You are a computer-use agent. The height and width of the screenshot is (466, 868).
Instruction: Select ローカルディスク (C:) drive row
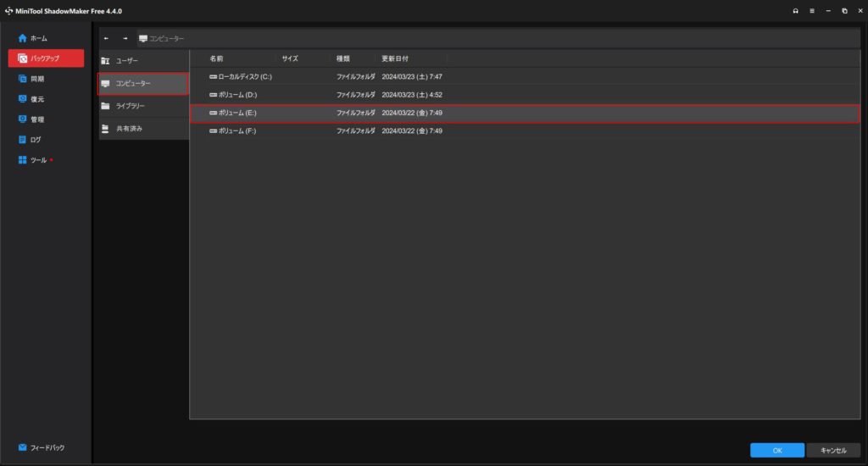point(244,77)
